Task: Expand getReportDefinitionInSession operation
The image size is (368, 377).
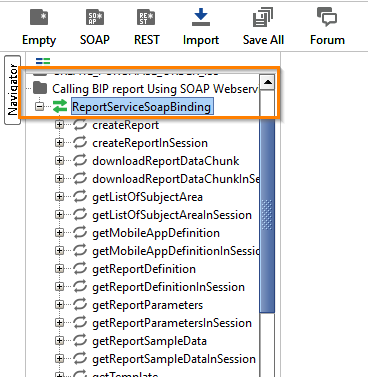Action: coord(59,287)
